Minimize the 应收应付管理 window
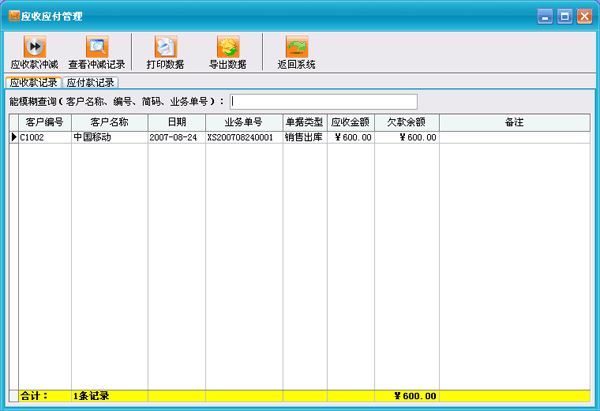Viewport: 600px width, 411px height. (545, 16)
